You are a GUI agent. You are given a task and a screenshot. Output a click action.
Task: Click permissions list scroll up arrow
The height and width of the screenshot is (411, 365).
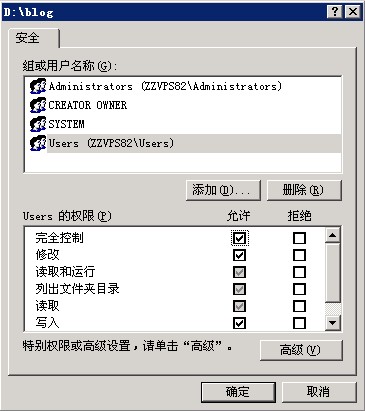point(332,235)
